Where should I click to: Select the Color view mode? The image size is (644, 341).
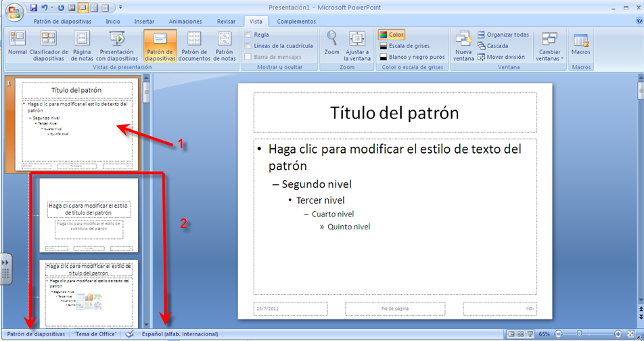[x=392, y=35]
